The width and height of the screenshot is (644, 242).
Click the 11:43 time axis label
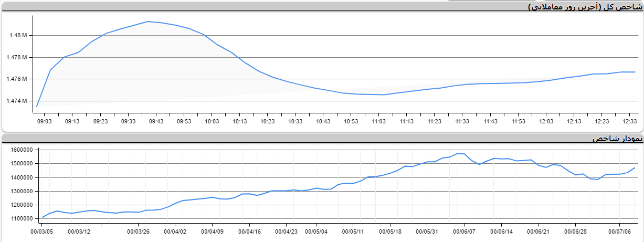[491, 121]
